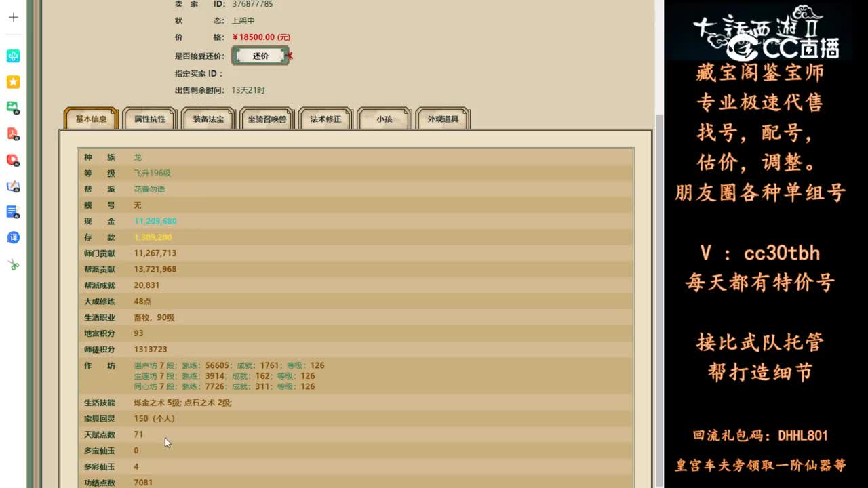Click the 师门贡献 value 11,267,713
Viewport: 868px width, 488px height.
coord(155,253)
